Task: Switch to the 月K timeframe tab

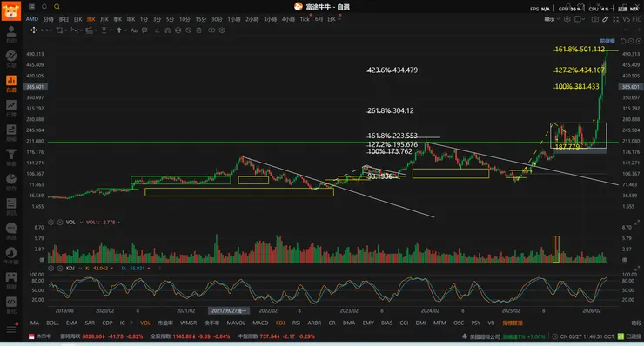Action: coord(104,19)
